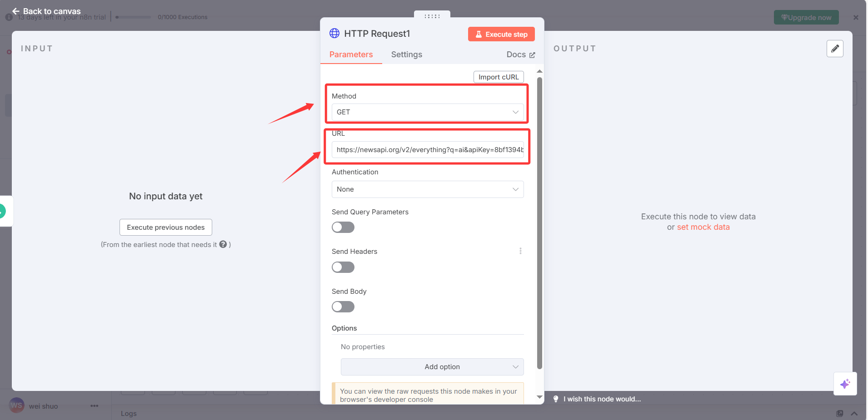The height and width of the screenshot is (420, 868).
Task: Click the 0/1000 Executions text
Action: tap(183, 17)
